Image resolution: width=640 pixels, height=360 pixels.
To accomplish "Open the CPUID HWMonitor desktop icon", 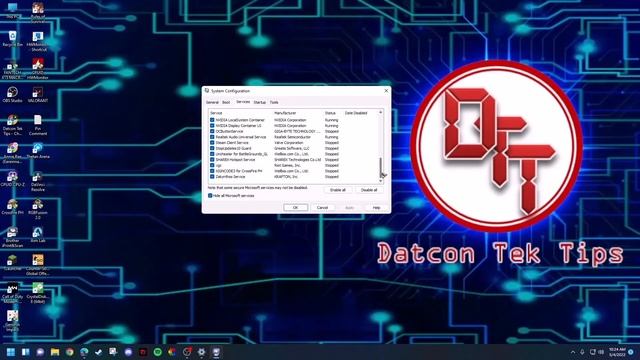I will (38, 69).
